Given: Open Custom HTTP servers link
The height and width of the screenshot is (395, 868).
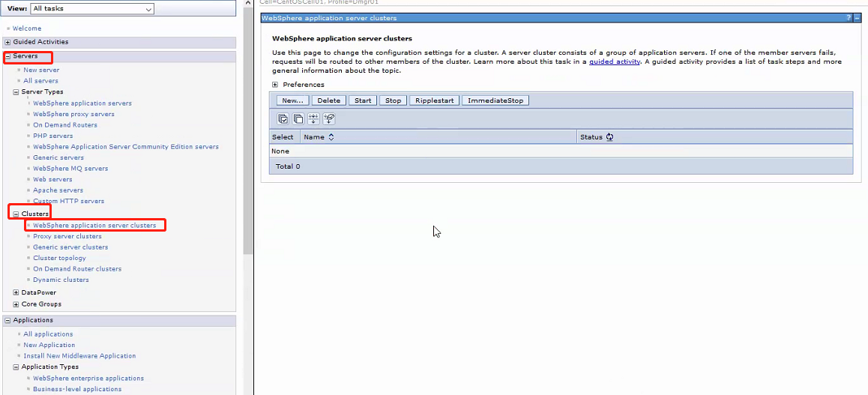Looking at the screenshot, I should point(69,202).
